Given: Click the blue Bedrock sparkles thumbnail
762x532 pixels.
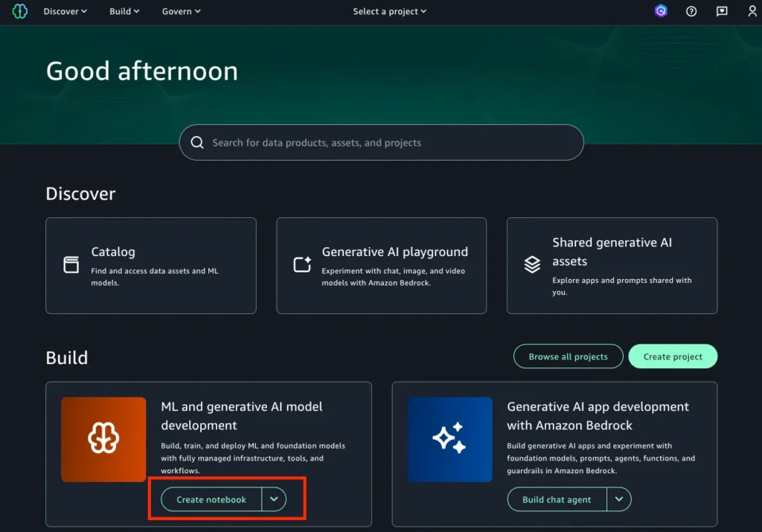Looking at the screenshot, I should (x=449, y=439).
